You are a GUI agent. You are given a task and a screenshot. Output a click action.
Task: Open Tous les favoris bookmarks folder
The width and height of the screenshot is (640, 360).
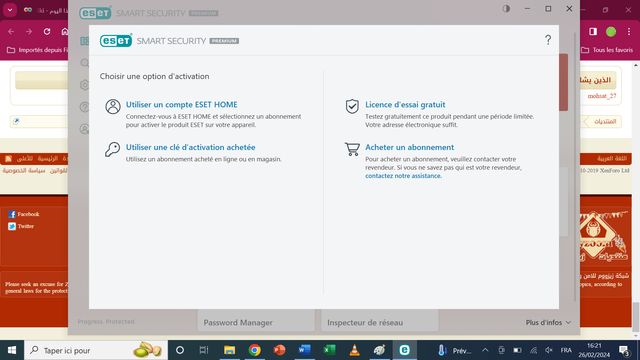tap(607, 50)
